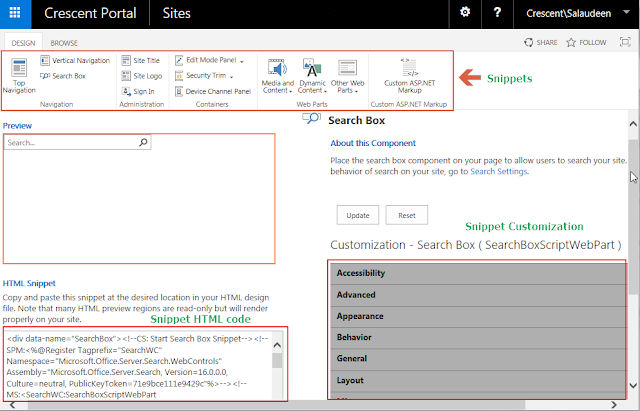Open the settings gear menu
Viewport: 640px width, 411px height.
[465, 13]
